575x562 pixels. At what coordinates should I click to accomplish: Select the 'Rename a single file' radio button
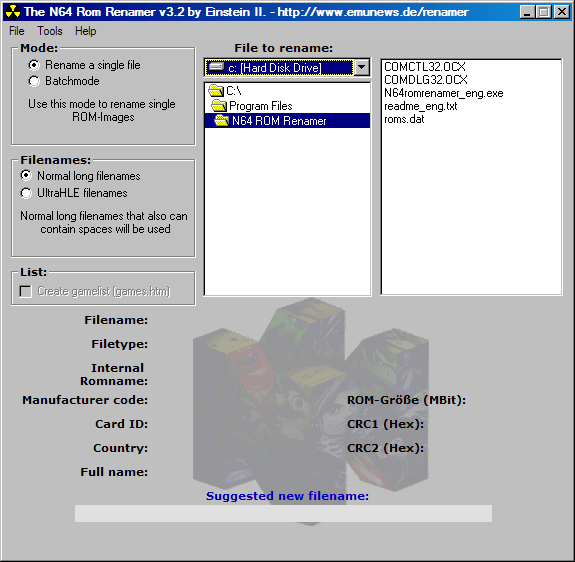pos(34,65)
